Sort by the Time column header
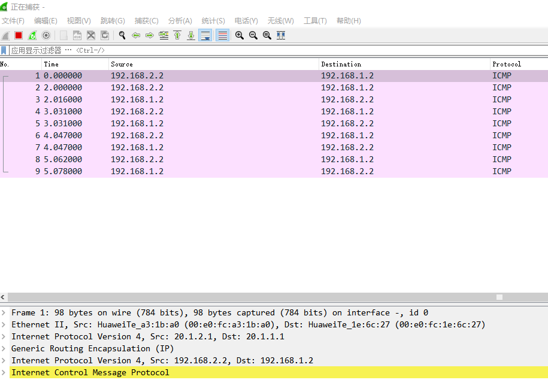 tap(75, 64)
